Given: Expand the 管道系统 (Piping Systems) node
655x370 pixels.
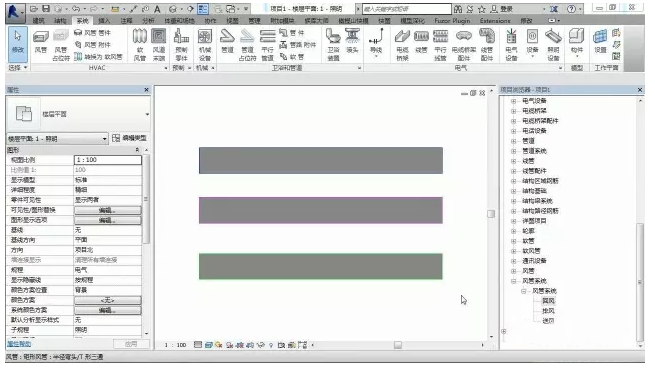Looking at the screenshot, I should point(513,151).
